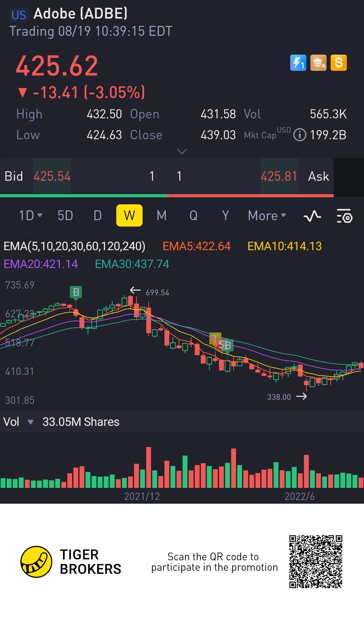This screenshot has height=620, width=364.
Task: Tap the US market badge
Action: point(19,15)
